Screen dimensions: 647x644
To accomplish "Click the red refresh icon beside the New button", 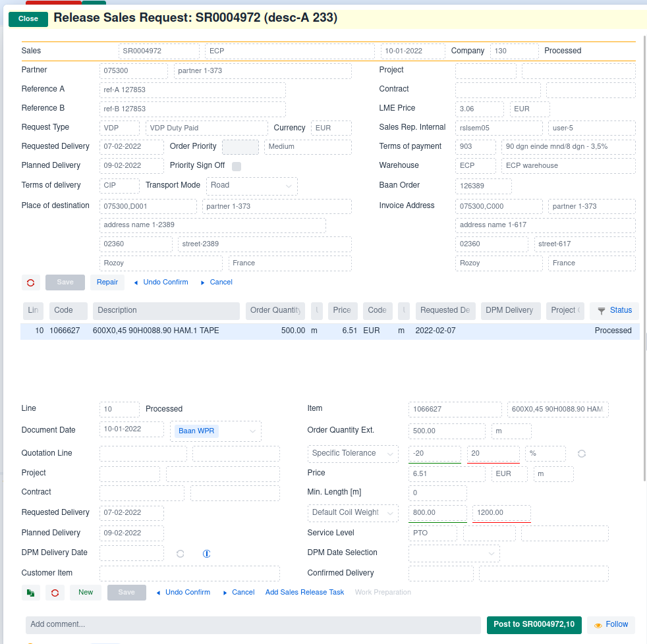I will coord(55,593).
